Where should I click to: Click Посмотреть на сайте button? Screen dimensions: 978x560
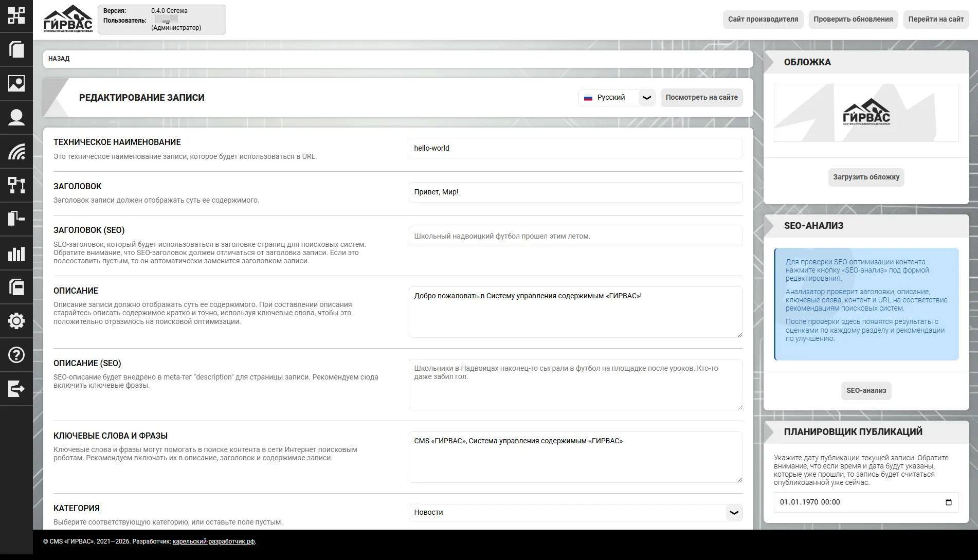701,98
